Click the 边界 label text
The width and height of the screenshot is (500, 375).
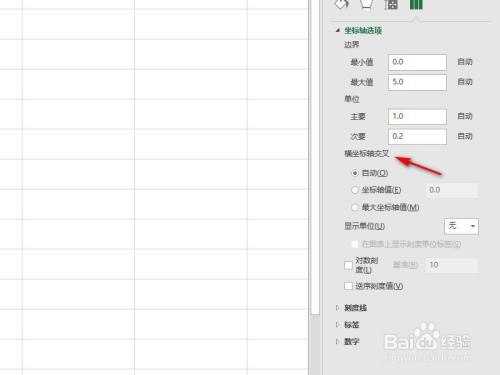(352, 45)
